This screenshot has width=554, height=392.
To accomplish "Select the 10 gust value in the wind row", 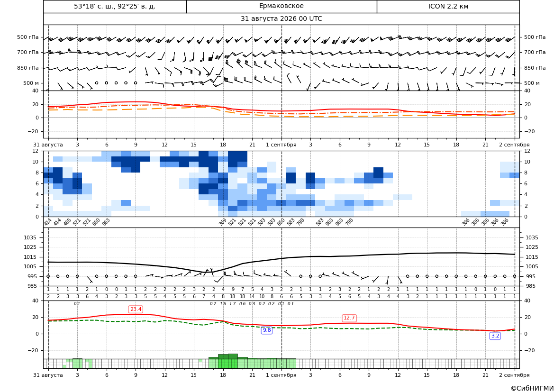I will click(x=262, y=297).
